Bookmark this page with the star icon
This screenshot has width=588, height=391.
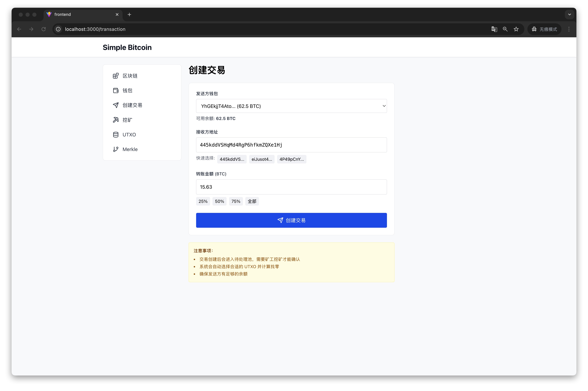[516, 29]
